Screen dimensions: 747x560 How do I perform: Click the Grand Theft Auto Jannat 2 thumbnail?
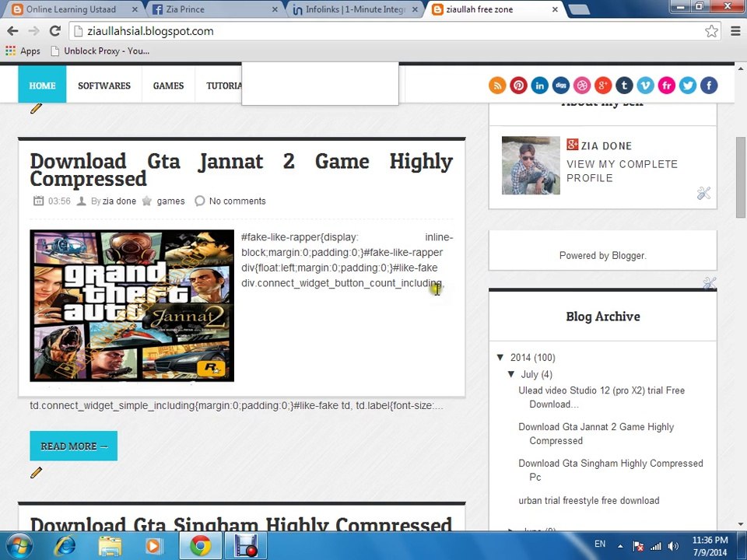click(132, 305)
